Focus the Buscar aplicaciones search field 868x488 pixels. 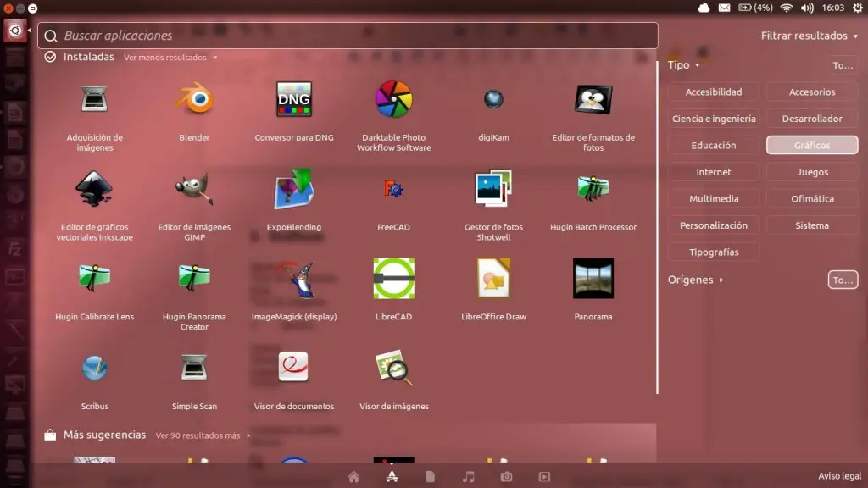coord(348,36)
